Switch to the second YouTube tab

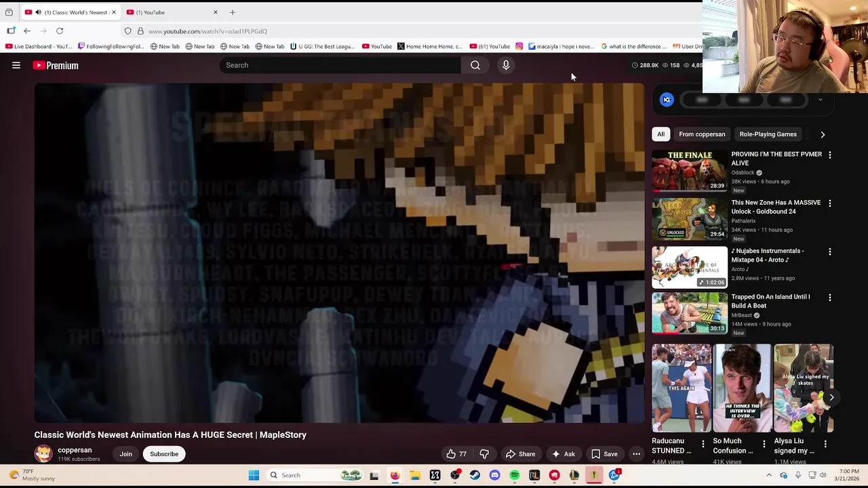point(173,12)
